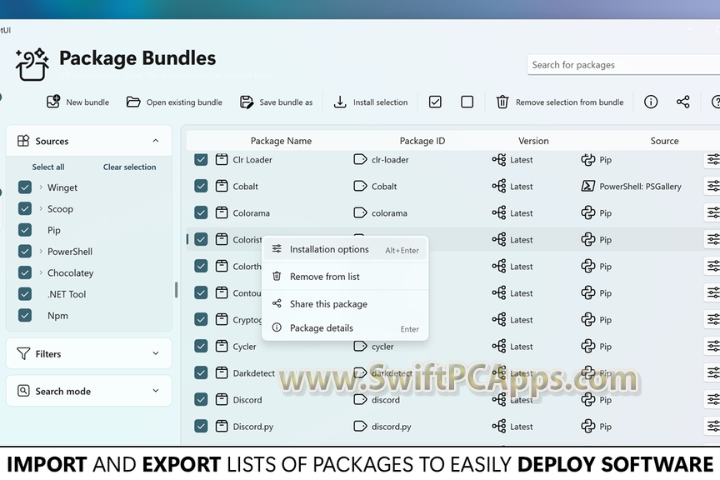720x480 pixels.
Task: Expand the PowerShell source tree arrow
Action: (x=41, y=251)
